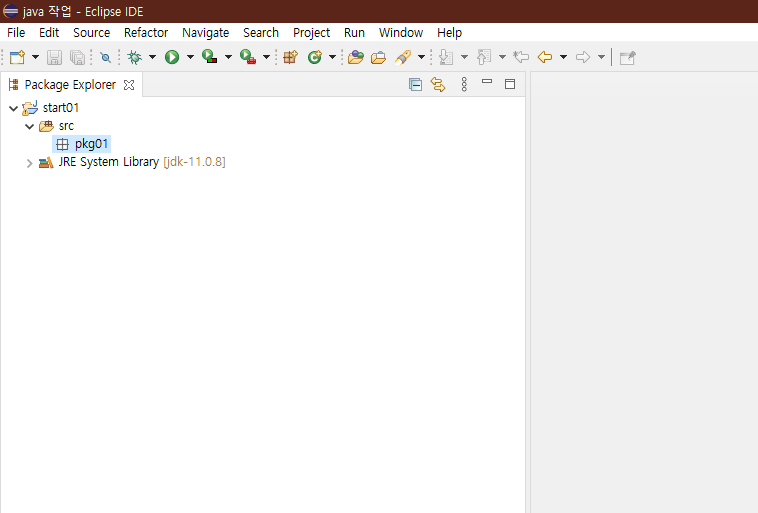The height and width of the screenshot is (513, 758).
Task: Open the Next Annotation dropdown arrow
Action: [x=465, y=57]
